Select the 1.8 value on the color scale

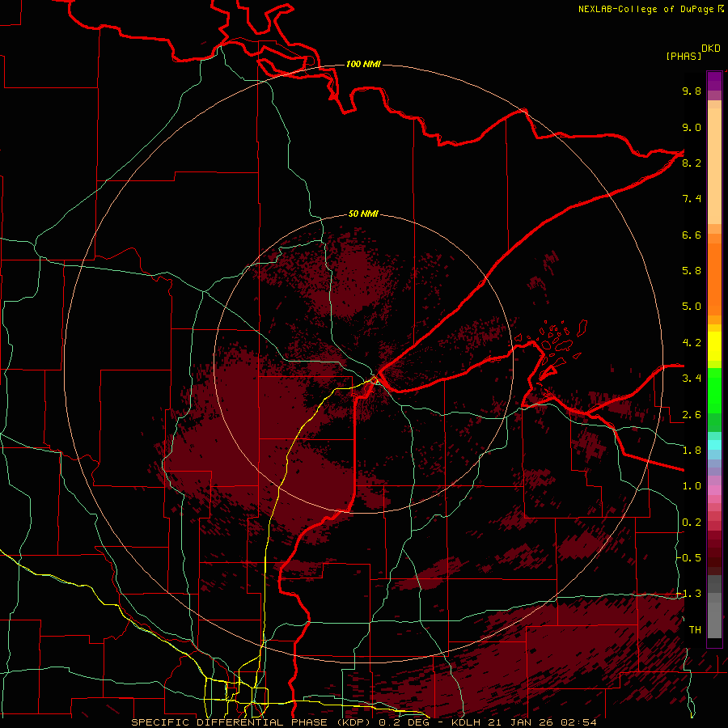(x=692, y=451)
